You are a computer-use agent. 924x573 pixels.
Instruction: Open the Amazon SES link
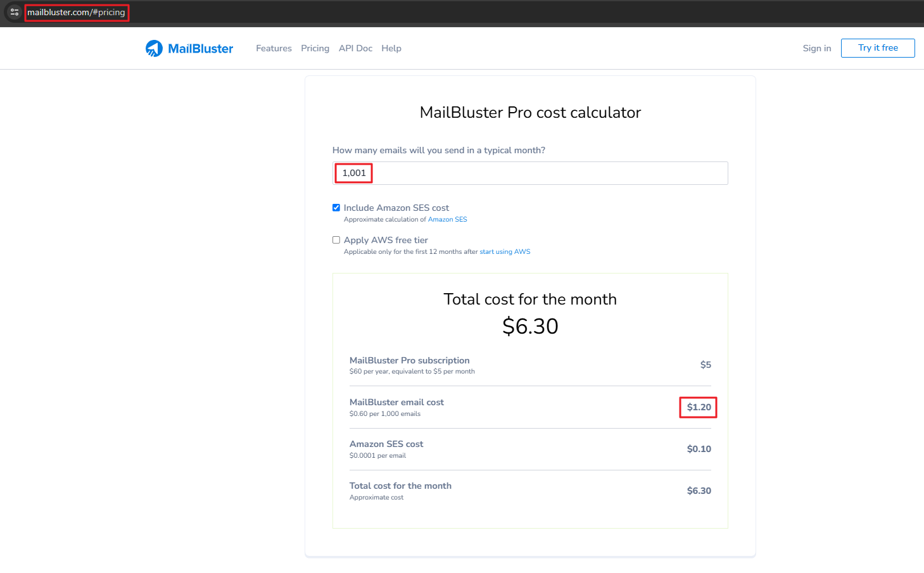(447, 220)
